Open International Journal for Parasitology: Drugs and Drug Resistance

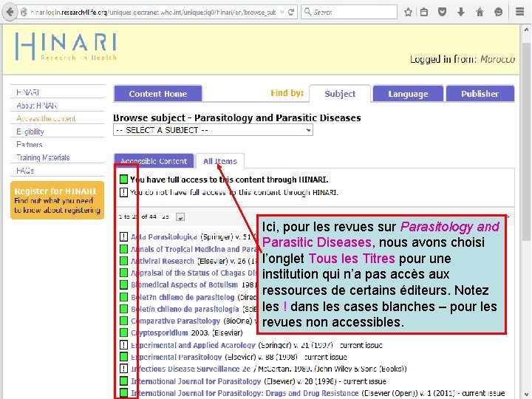245,393
